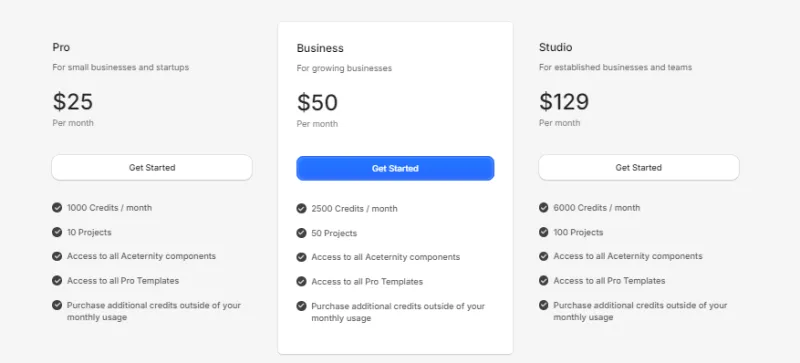Click Business plan's Purchase additional credits check icon
This screenshot has height=363, width=800.
[x=302, y=306]
